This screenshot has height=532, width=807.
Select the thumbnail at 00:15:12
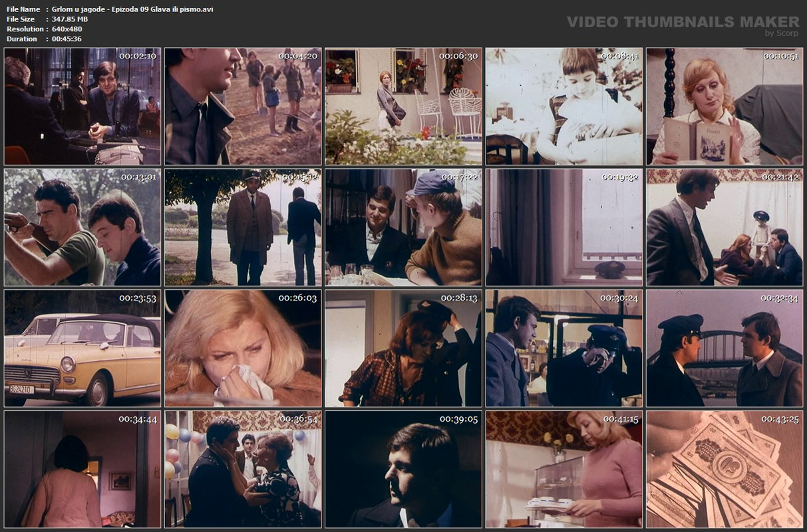(x=243, y=227)
